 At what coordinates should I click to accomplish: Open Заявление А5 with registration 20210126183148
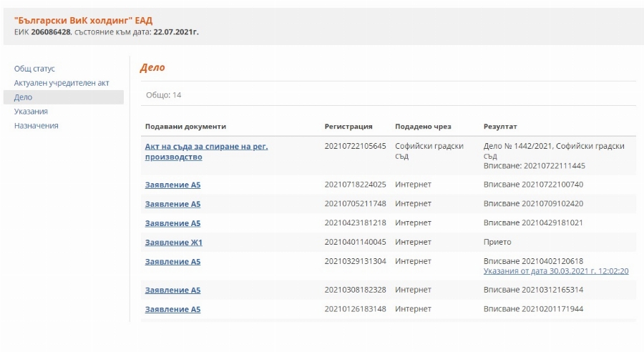(172, 310)
